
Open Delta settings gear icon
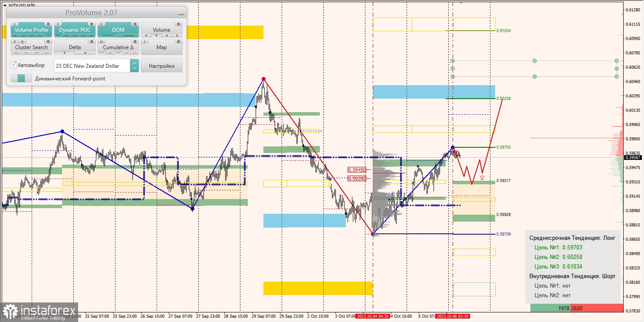[92, 41]
